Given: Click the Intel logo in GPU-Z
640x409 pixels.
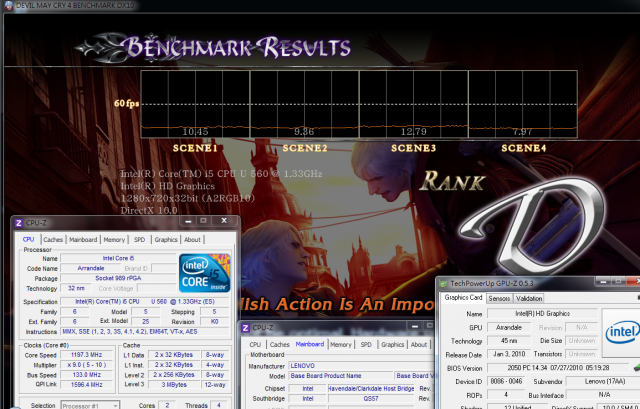Looking at the screenshot, I should pos(621,332).
